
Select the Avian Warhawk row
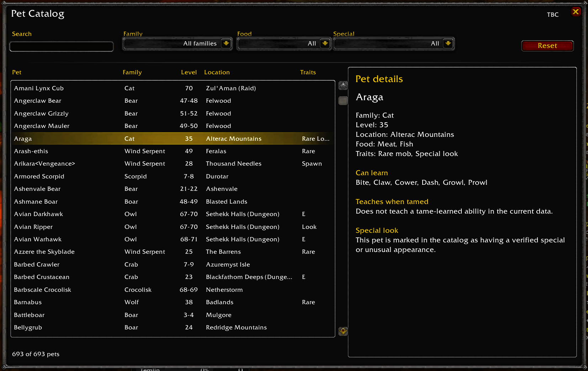coord(173,239)
